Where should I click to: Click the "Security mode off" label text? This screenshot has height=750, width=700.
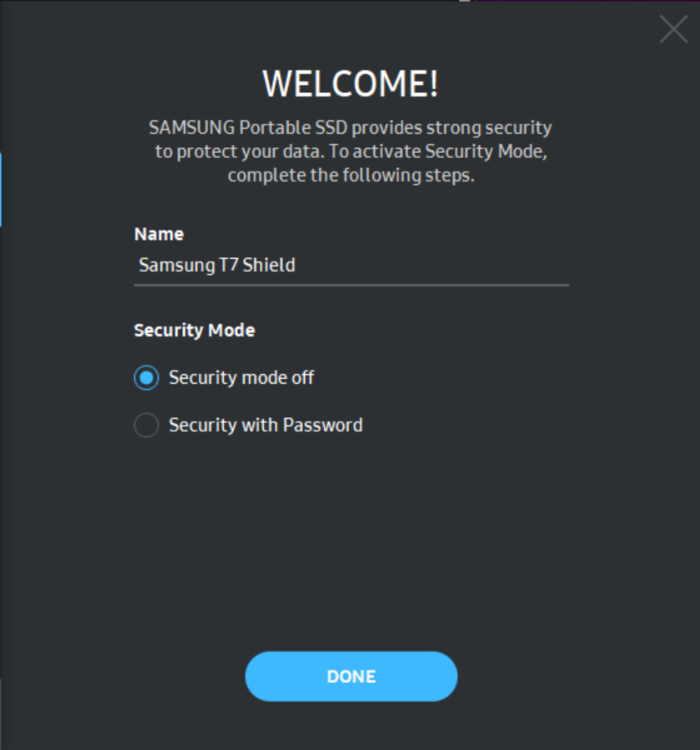point(241,378)
